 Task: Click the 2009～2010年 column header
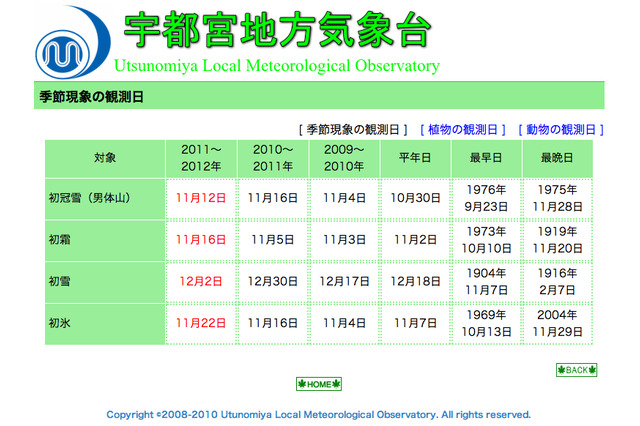[x=344, y=158]
